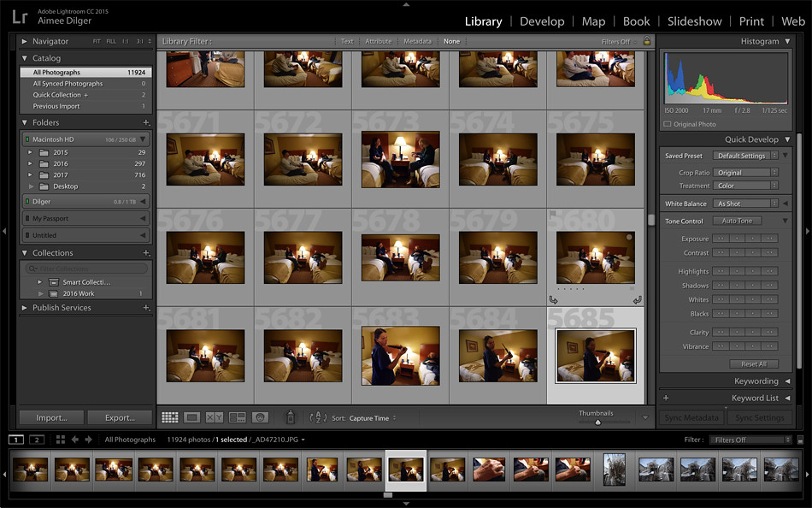Go forward with filmstrip right arrow
This screenshot has height=508, width=812.
(89, 440)
